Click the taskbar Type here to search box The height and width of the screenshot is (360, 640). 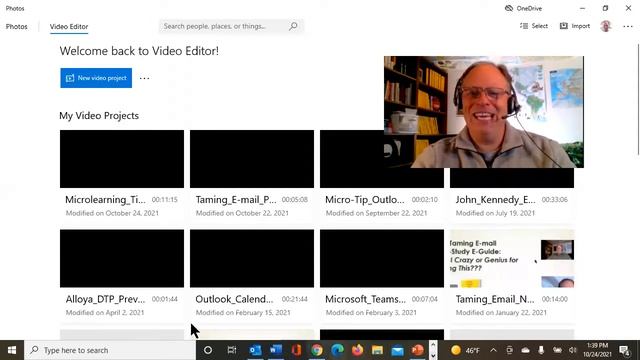[x=110, y=350]
